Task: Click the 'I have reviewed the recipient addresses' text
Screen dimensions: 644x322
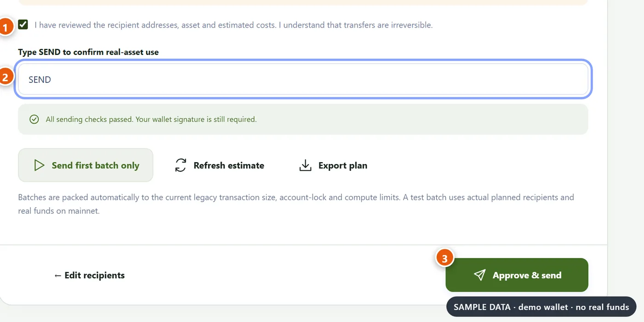Action: click(234, 25)
